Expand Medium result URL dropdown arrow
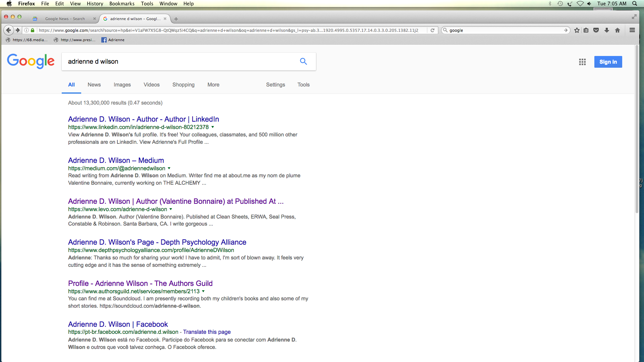This screenshot has width=644, height=362. [169, 168]
